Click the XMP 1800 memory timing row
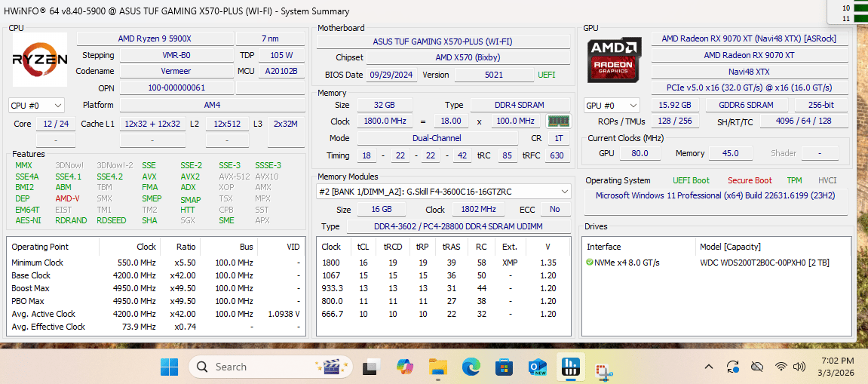868x384 pixels. coord(443,263)
